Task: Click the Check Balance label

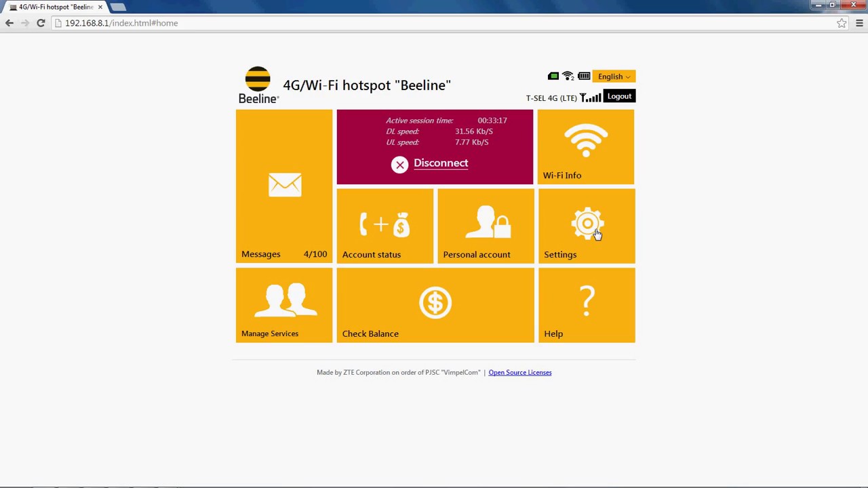Action: [370, 334]
